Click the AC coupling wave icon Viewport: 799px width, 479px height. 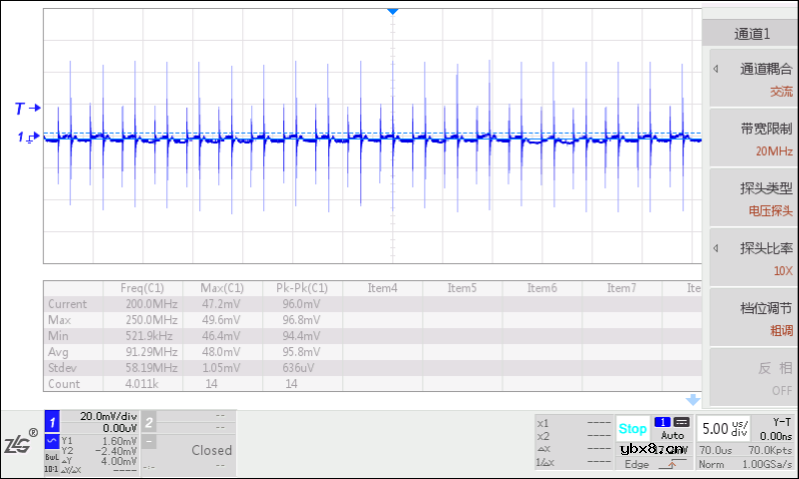tap(53, 438)
